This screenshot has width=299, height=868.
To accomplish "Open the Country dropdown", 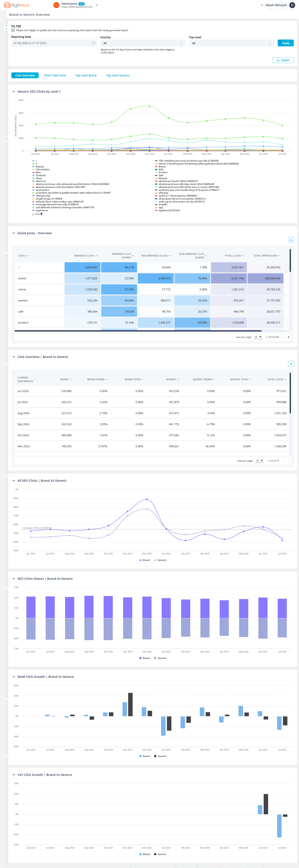I will (143, 43).
